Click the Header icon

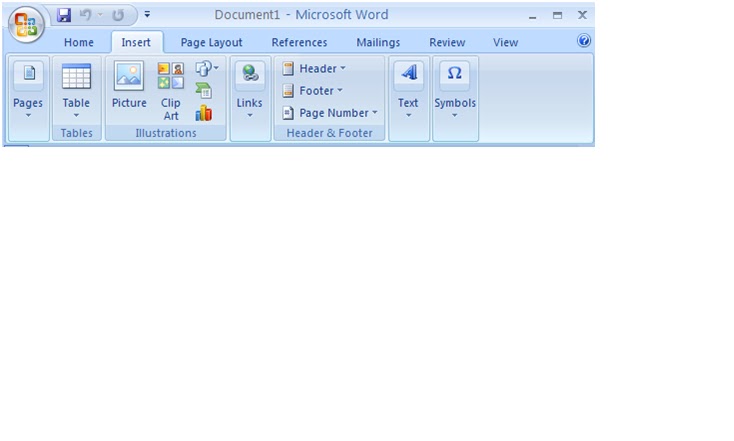[288, 68]
